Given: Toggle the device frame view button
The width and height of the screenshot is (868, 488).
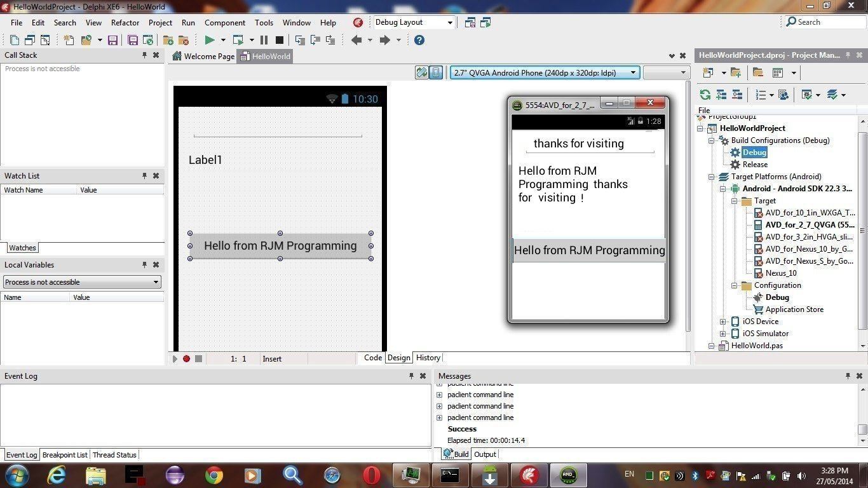Looking at the screenshot, I should (x=436, y=72).
